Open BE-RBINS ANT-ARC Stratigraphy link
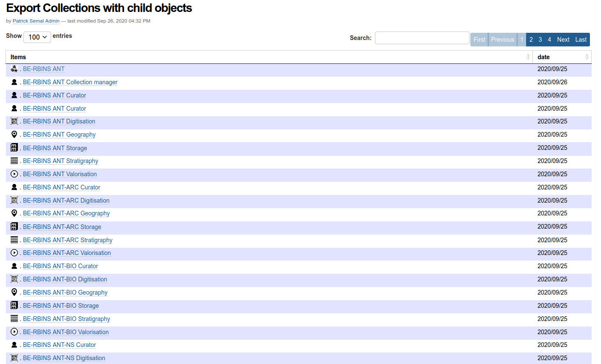Screen dimensions: 601x364 (68, 240)
